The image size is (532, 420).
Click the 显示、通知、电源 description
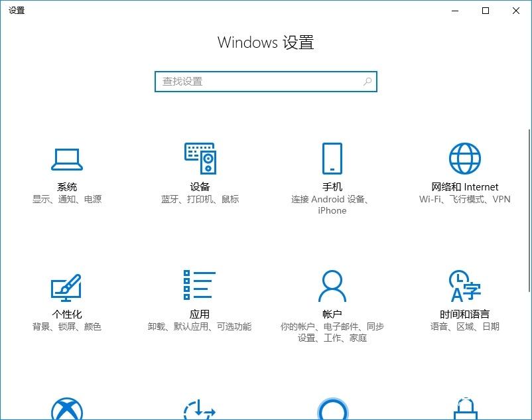(67, 199)
